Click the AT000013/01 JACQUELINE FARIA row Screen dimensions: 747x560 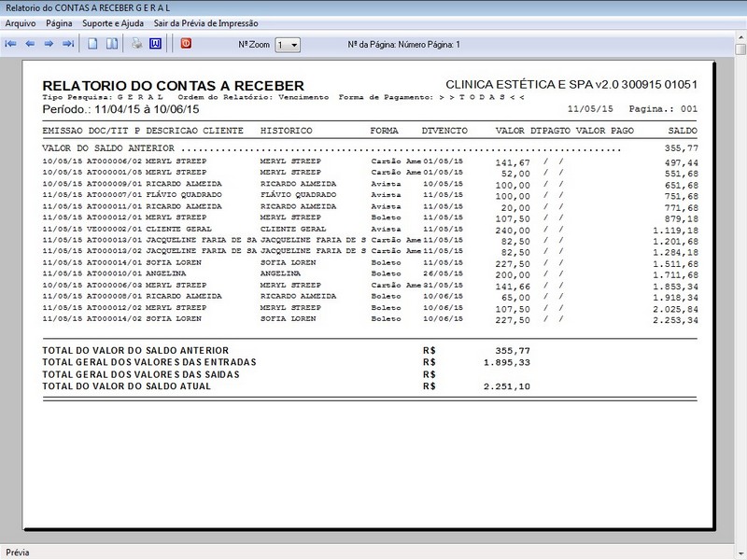pos(370,241)
